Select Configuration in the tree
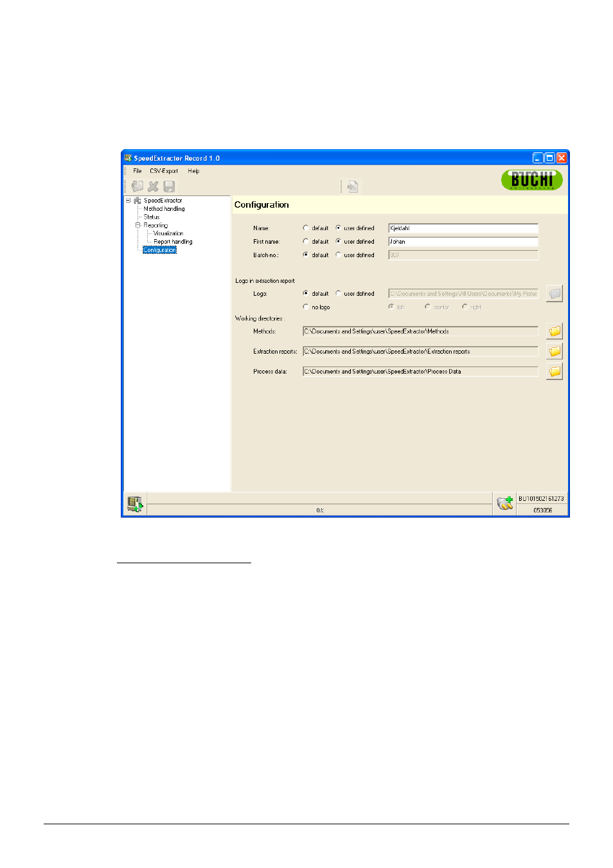 (x=159, y=250)
